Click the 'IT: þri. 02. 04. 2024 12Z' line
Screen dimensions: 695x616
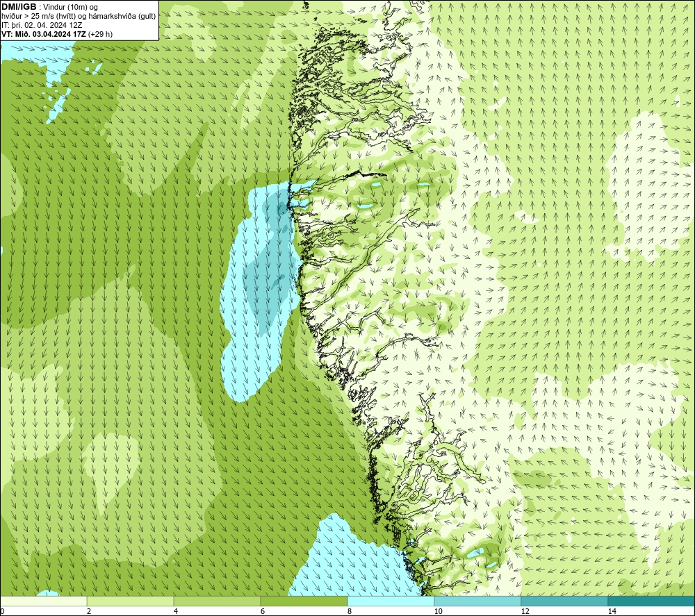[42, 25]
